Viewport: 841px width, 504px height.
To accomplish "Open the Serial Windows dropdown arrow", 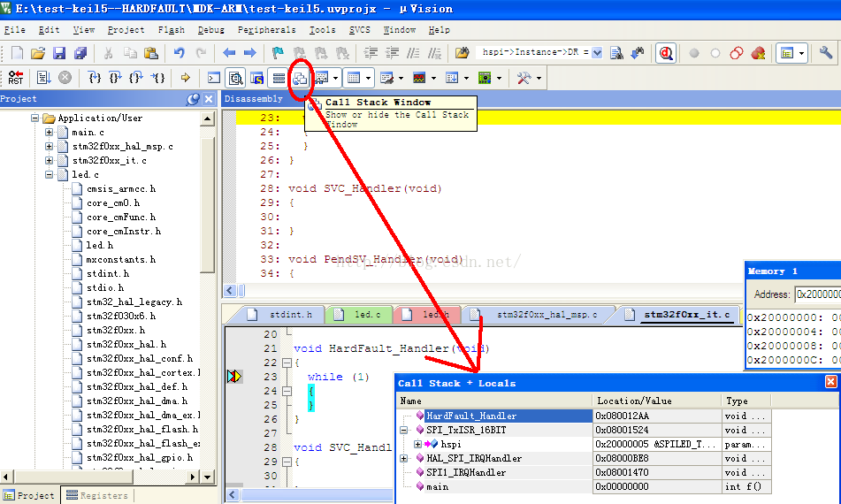I will [x=401, y=79].
